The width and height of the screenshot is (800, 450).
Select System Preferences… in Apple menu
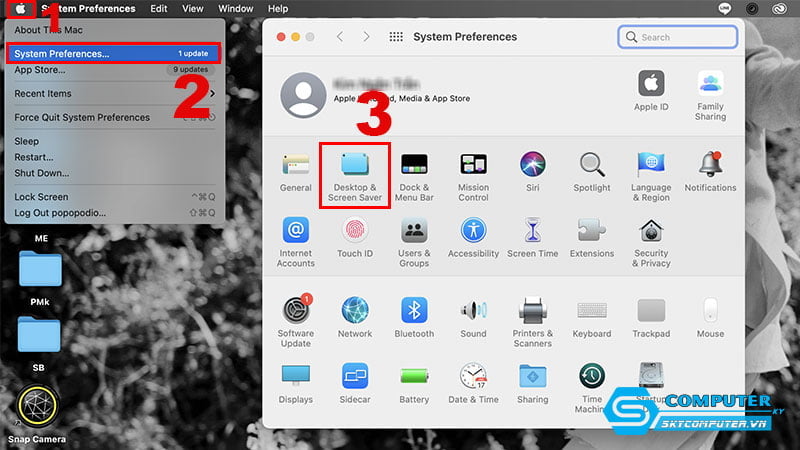coord(114,54)
